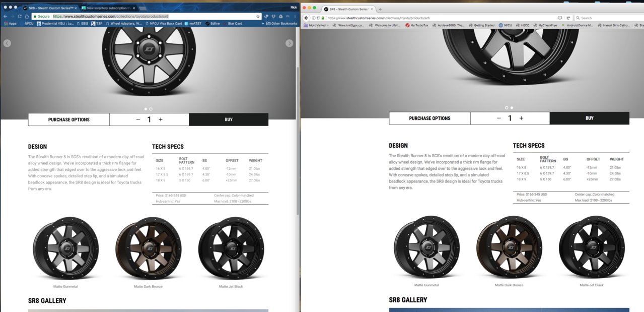Select the SR8 Stealth Custom Series Chrome tab

pyautogui.click(x=49, y=8)
